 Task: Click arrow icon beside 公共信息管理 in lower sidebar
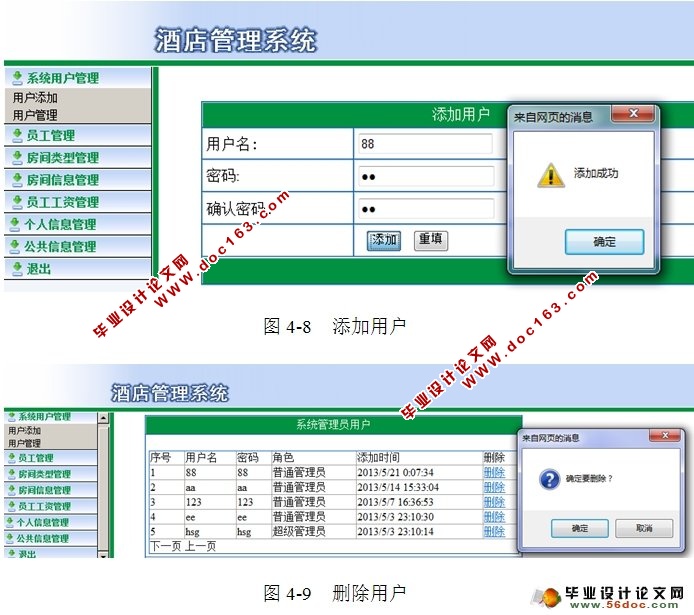[10, 538]
